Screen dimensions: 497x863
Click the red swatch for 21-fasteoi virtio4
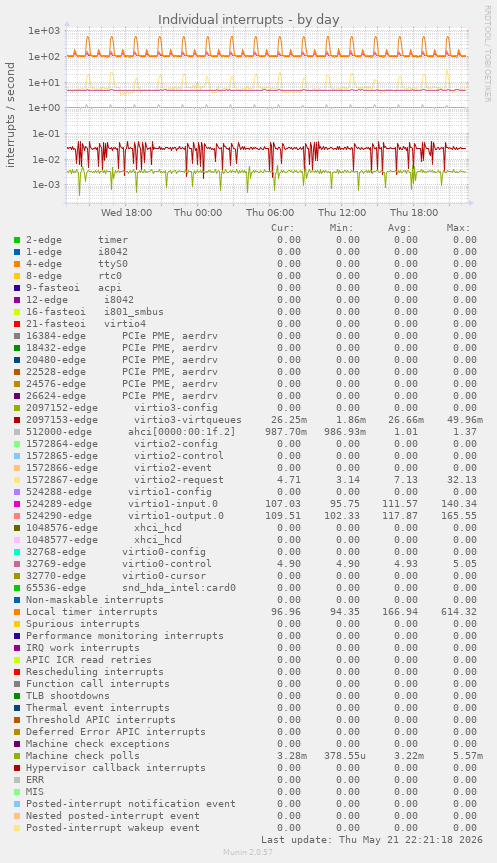click(x=17, y=324)
